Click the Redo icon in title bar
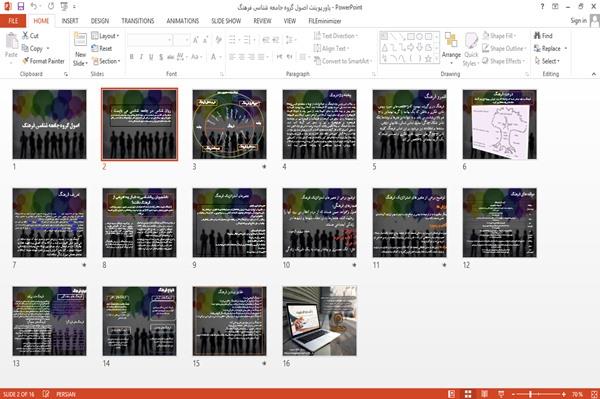 point(51,6)
